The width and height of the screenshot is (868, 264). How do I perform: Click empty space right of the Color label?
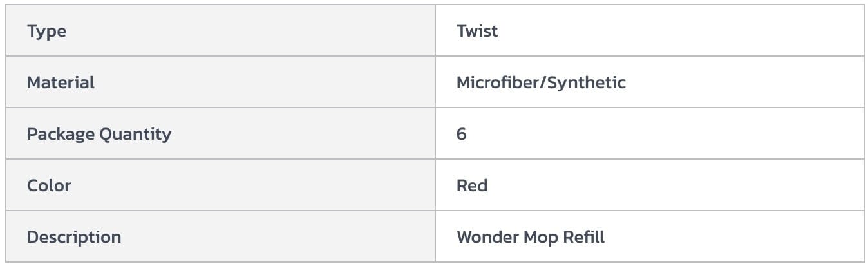coord(258,185)
